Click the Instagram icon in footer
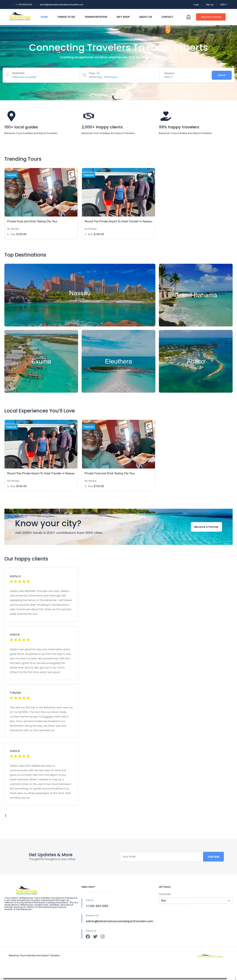 (102, 936)
